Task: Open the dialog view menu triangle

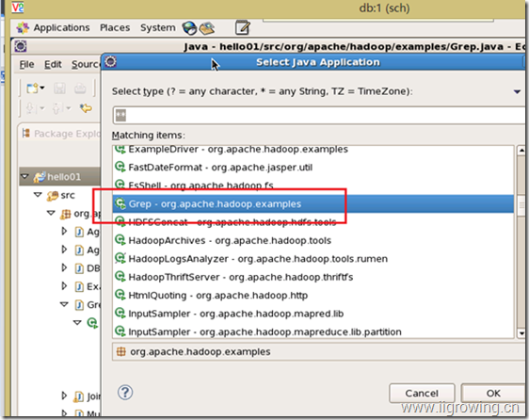Action: click(517, 92)
